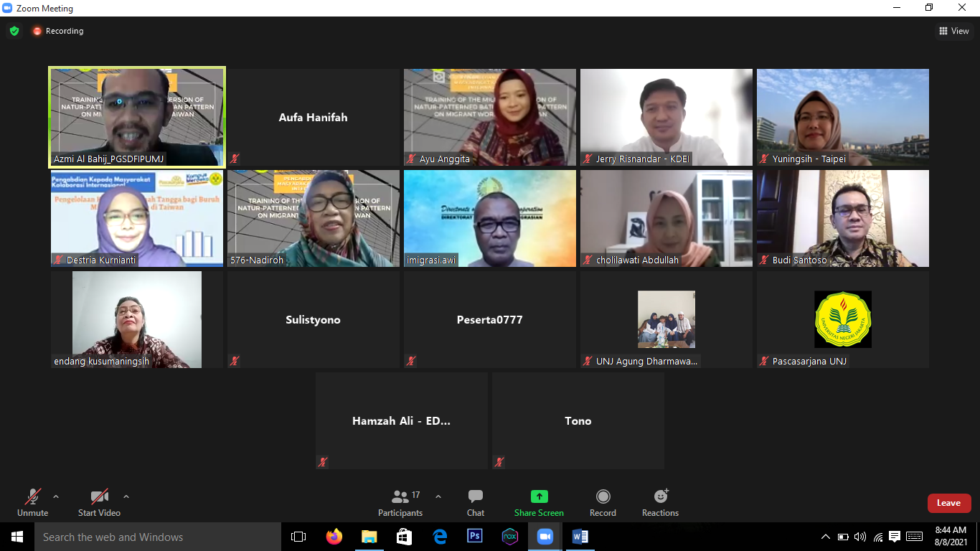Open the Reactions smiley icon

point(661,497)
